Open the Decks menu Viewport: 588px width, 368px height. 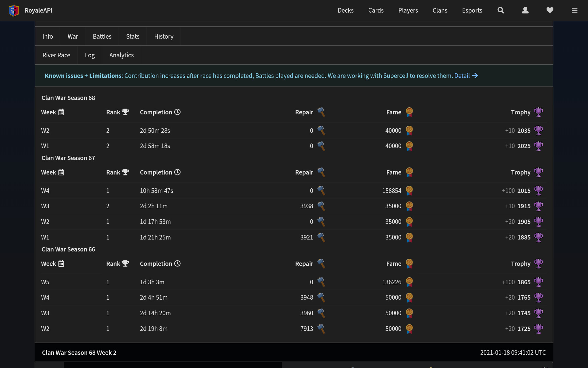pyautogui.click(x=345, y=10)
